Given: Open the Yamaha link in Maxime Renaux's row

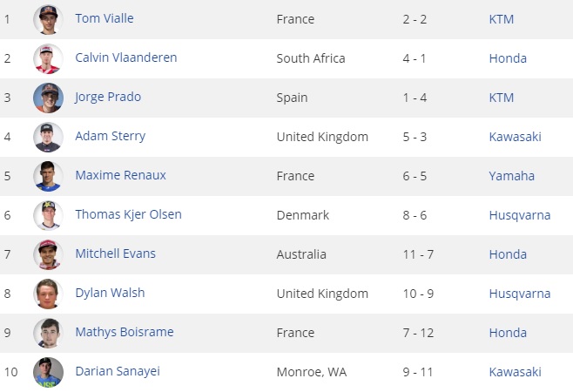Looking at the screenshot, I should tap(511, 176).
